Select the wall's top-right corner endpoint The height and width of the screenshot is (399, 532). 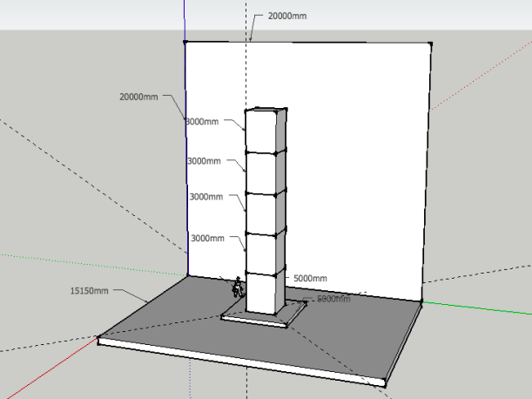(x=430, y=44)
